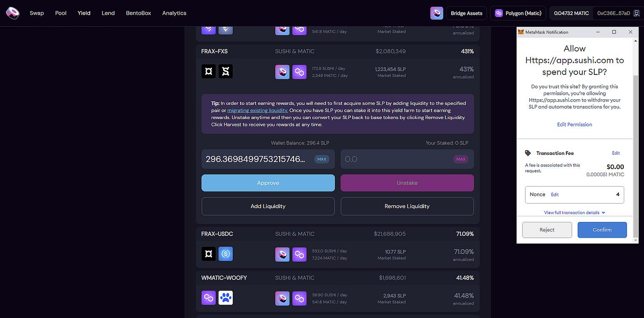Click the FRAX token icon in the FRAX-FXS row
This screenshot has height=318, width=644.
click(x=208, y=71)
